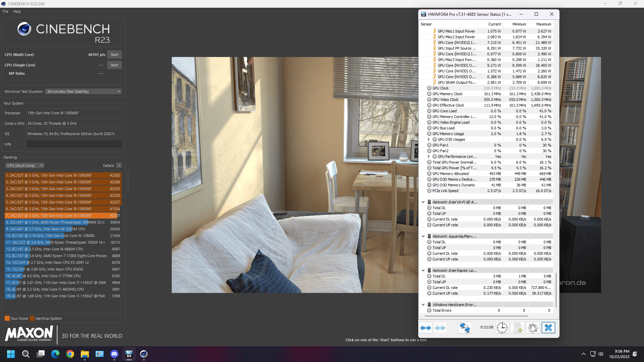Click the PCIe Link Speed sensor icon
This screenshot has width=644, height=362.
[429, 191]
